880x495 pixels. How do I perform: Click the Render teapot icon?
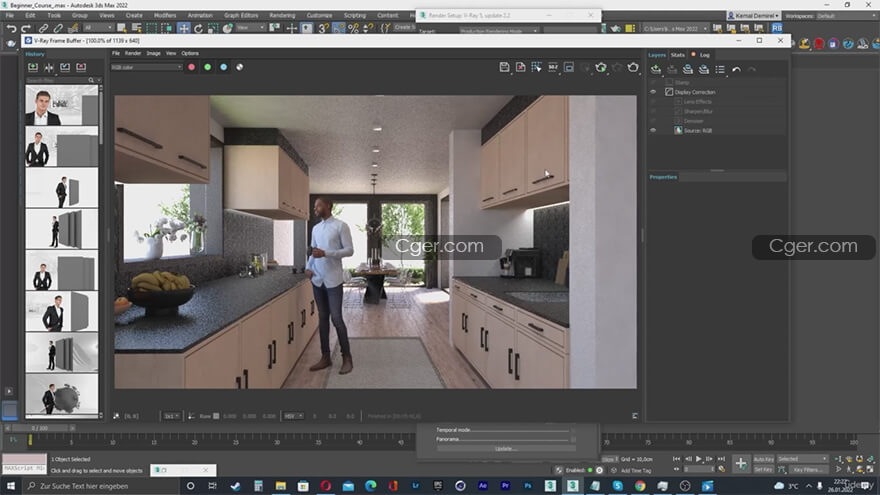tap(633, 67)
